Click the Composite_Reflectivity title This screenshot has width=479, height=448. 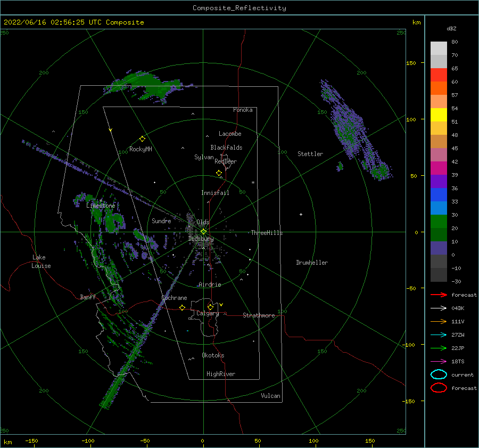(x=240, y=8)
